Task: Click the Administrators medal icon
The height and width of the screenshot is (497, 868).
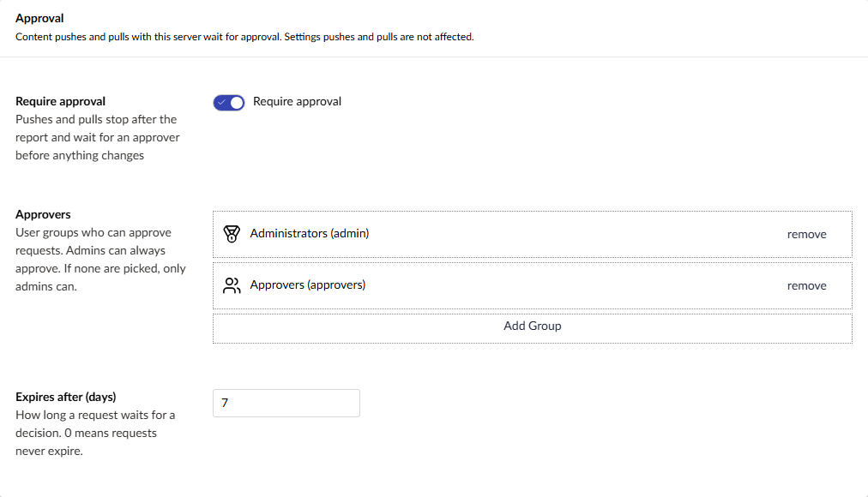Action: (232, 234)
